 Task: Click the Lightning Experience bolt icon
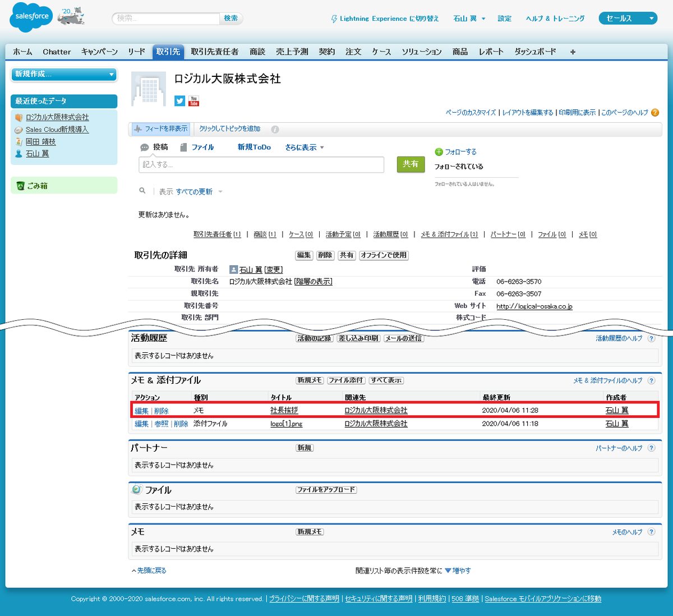(x=334, y=19)
